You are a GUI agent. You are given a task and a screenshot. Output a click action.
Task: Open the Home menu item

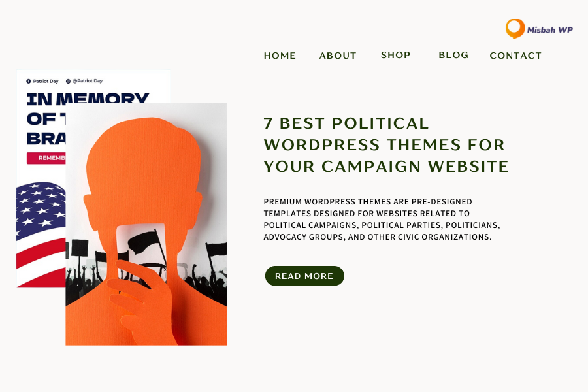[x=280, y=56]
